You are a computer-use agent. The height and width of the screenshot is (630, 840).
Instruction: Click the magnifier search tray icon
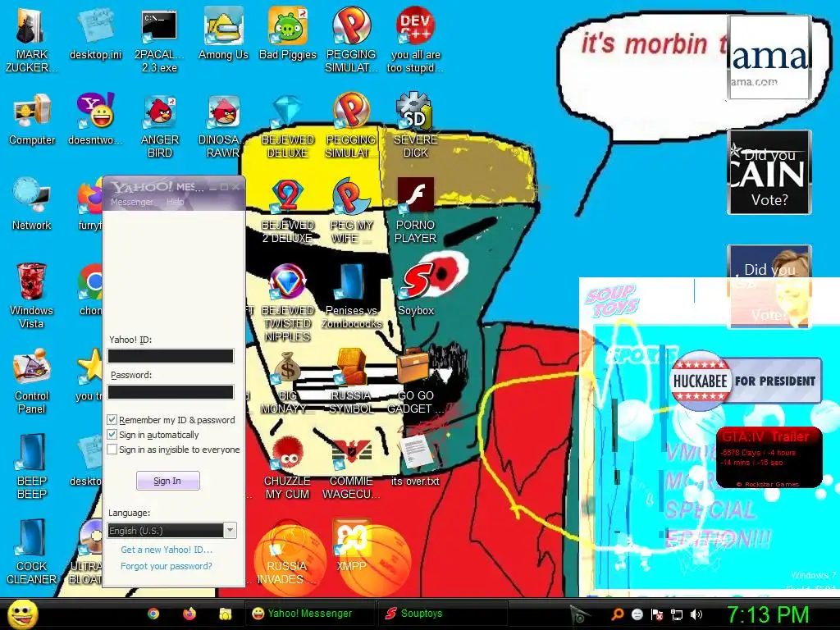point(617,614)
